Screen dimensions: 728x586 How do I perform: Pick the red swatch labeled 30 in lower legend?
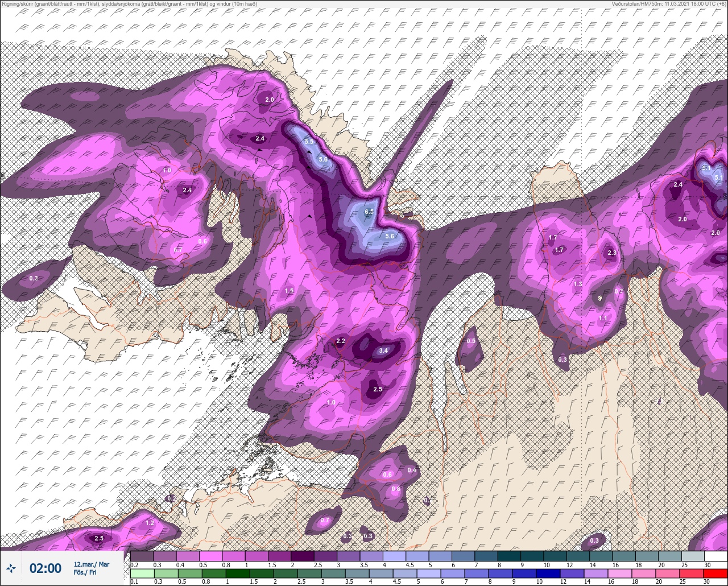pyautogui.click(x=715, y=572)
